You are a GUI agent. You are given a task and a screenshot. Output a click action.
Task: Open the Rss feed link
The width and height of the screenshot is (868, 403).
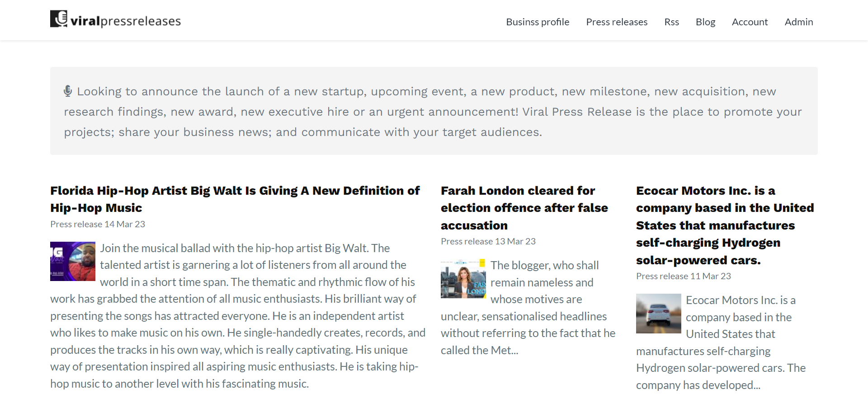pyautogui.click(x=671, y=22)
